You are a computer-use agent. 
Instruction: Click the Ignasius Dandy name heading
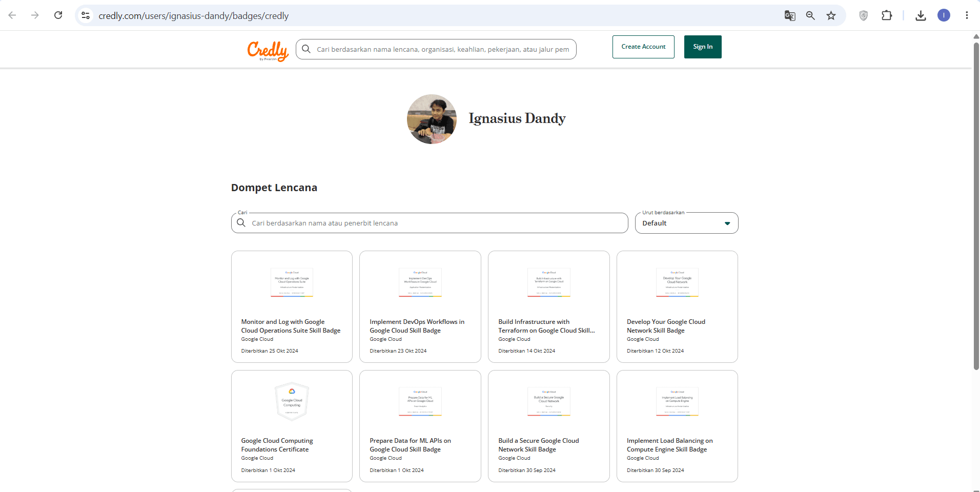tap(517, 118)
